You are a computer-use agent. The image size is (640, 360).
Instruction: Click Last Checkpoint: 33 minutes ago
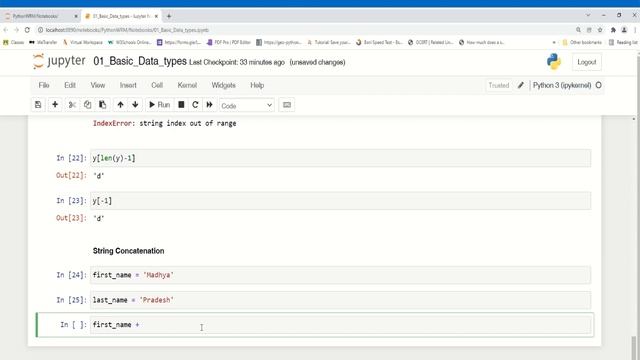coord(237,62)
